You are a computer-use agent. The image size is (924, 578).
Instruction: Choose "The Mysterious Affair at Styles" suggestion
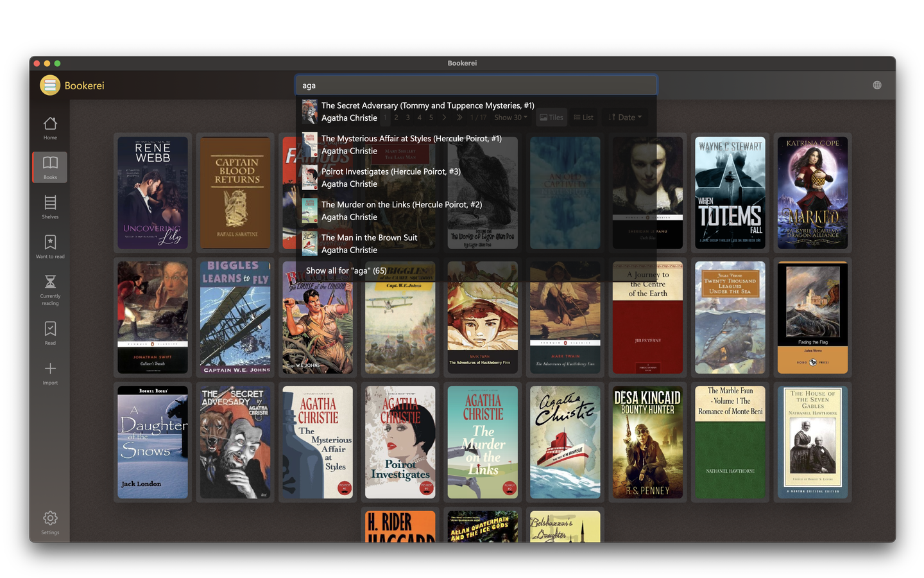[x=476, y=144]
